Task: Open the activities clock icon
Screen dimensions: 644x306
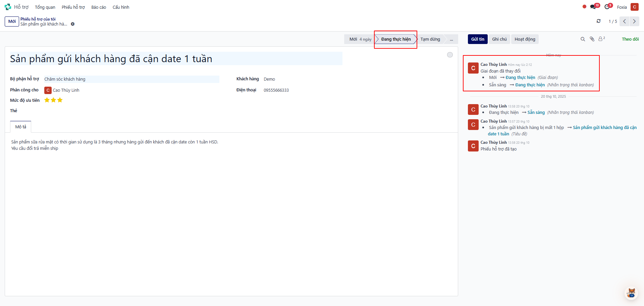Action: pos(607,7)
